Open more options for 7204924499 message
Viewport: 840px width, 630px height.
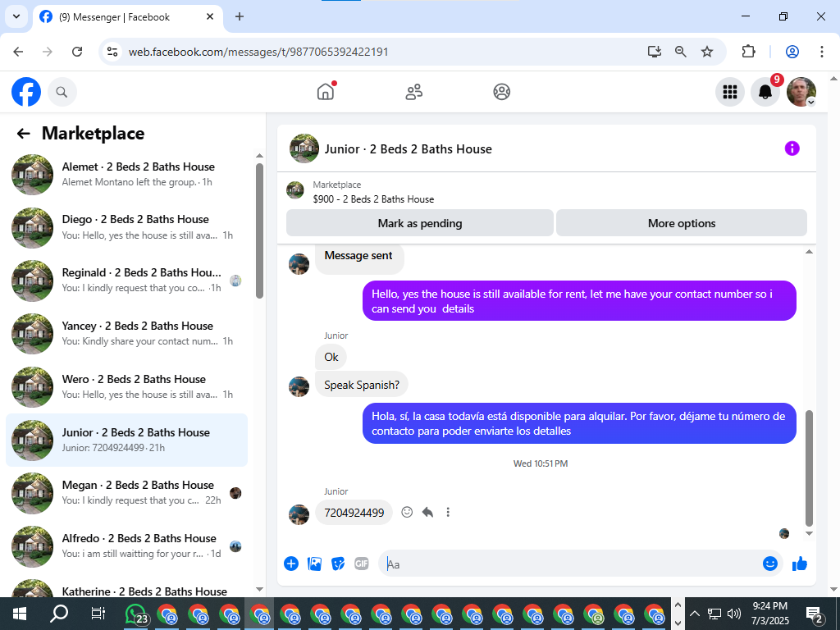click(448, 512)
